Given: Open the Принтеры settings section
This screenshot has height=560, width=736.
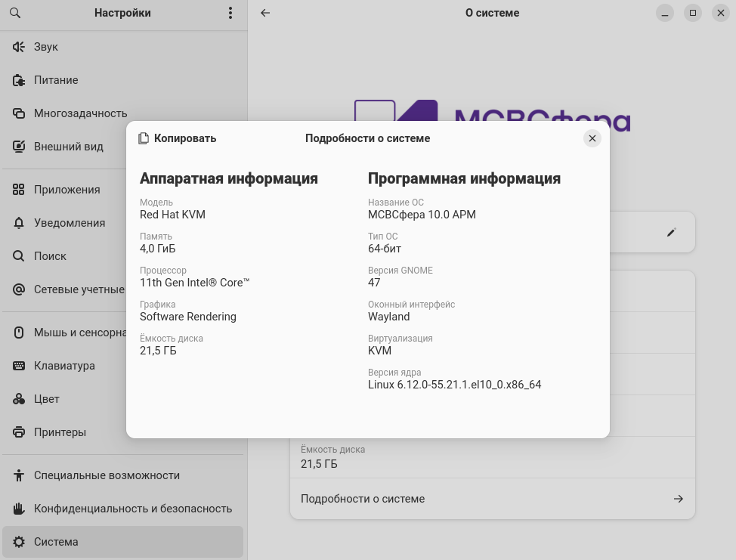Looking at the screenshot, I should (60, 432).
